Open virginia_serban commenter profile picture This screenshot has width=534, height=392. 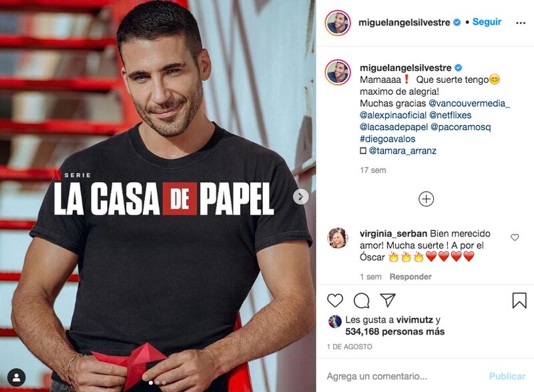pyautogui.click(x=338, y=238)
